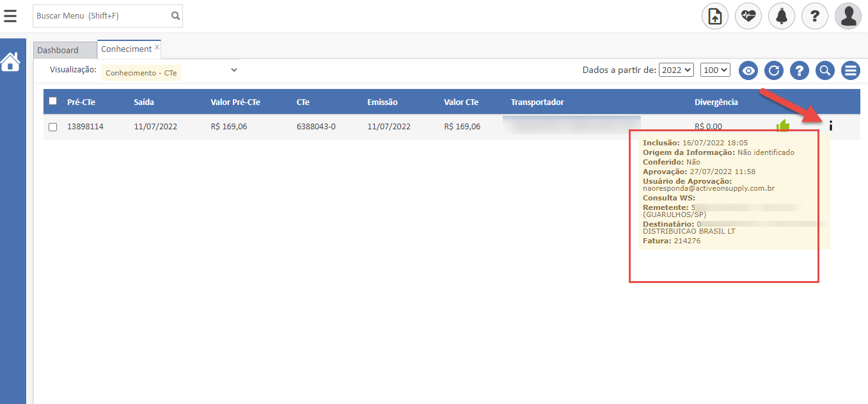Click the green thumbs-up approval icon
This screenshot has height=404, width=868.
[x=782, y=125]
